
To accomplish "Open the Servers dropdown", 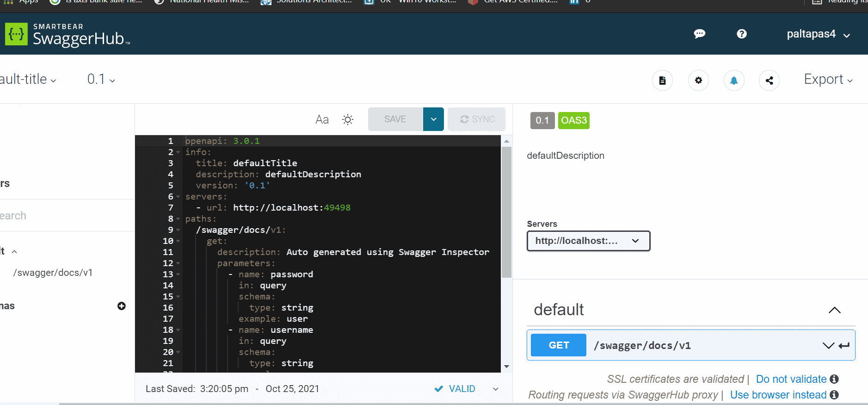I will tap(588, 241).
